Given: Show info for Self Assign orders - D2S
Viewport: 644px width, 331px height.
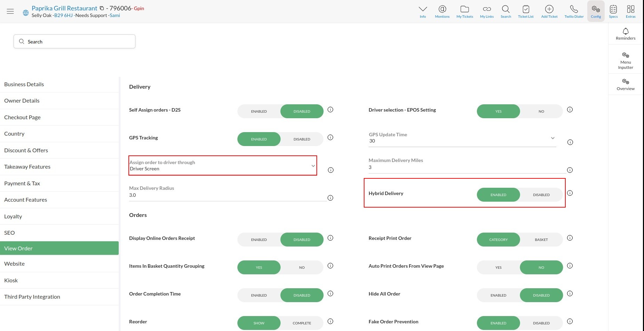Looking at the screenshot, I should pyautogui.click(x=331, y=110).
